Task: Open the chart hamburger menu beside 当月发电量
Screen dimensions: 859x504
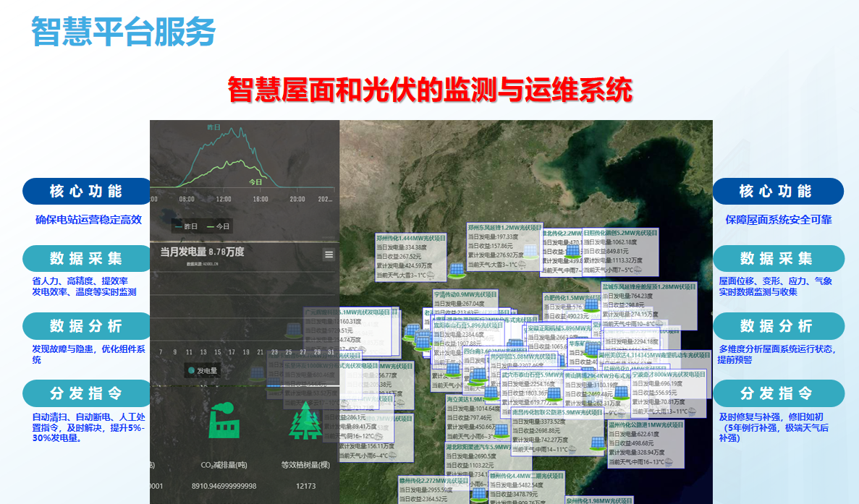Action: point(329,254)
